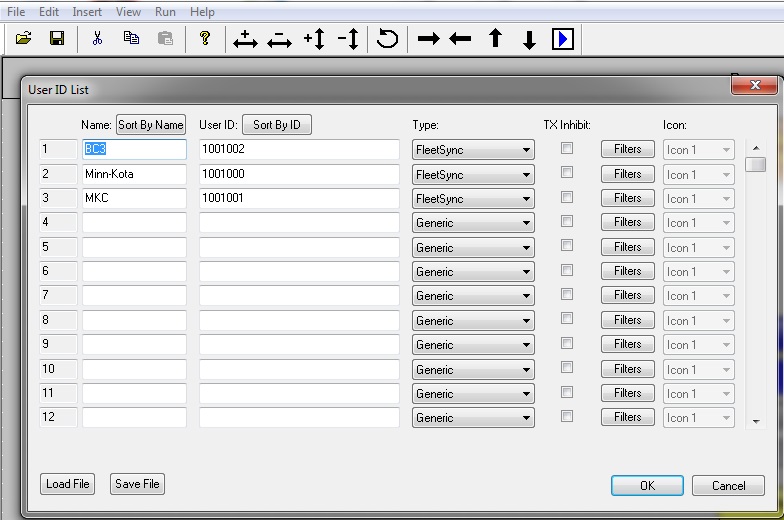Image resolution: width=784 pixels, height=520 pixels.
Task: Click the increase height icon
Action: 314,39
